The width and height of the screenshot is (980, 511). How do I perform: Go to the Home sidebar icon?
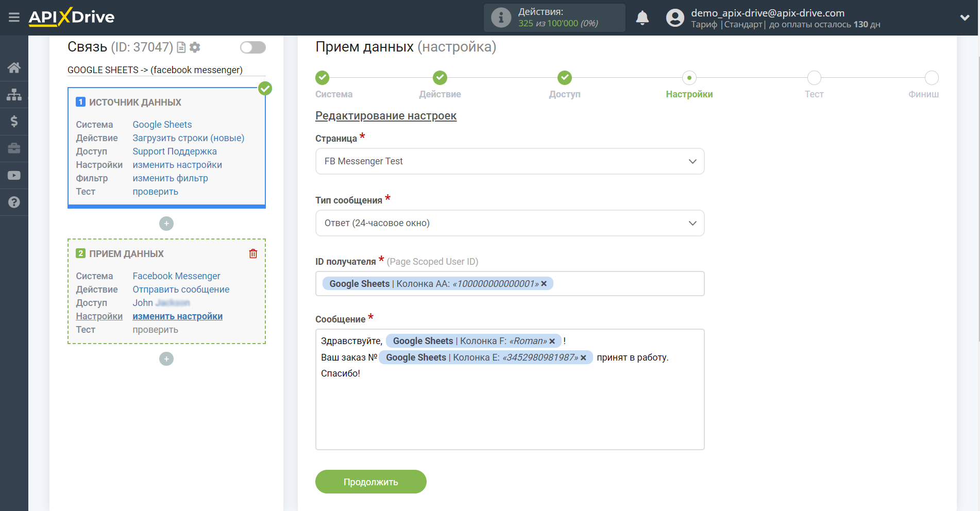coord(14,67)
